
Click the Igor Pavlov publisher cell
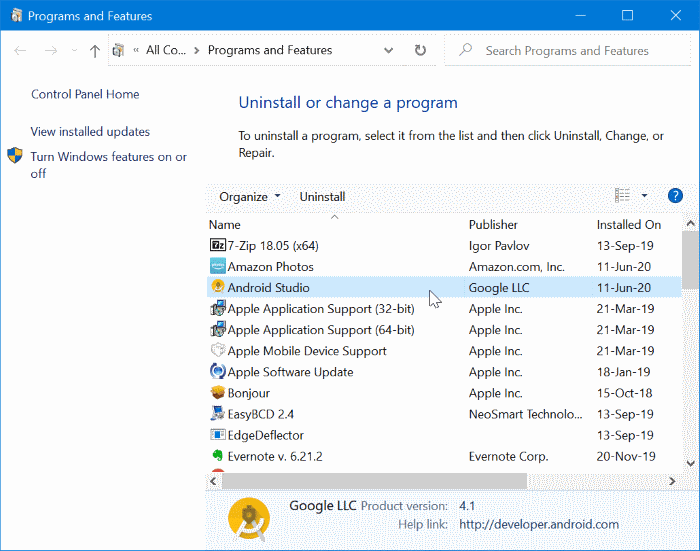(x=499, y=246)
